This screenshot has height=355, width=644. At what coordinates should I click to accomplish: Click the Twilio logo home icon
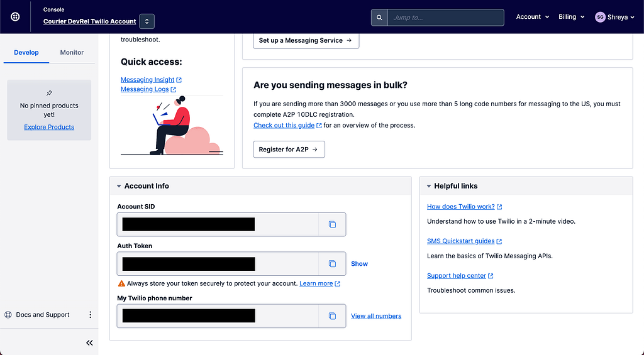[x=15, y=17]
